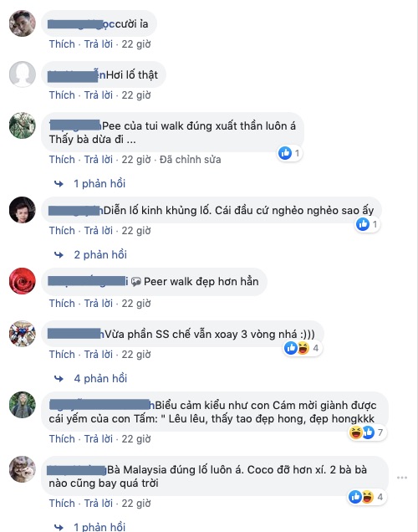
Task: Click like reaction icon on Pee walk comment
Action: pyautogui.click(x=285, y=153)
